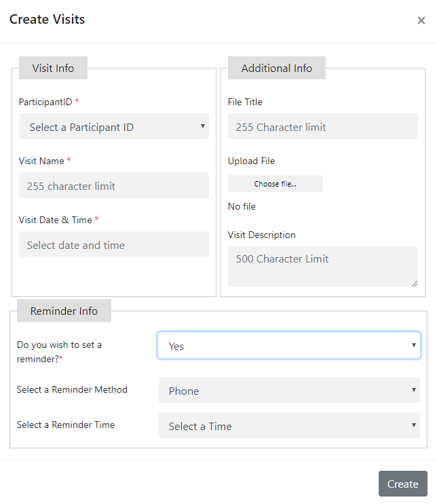The height and width of the screenshot is (504, 437).
Task: Click the No file status text
Action: pos(242,206)
